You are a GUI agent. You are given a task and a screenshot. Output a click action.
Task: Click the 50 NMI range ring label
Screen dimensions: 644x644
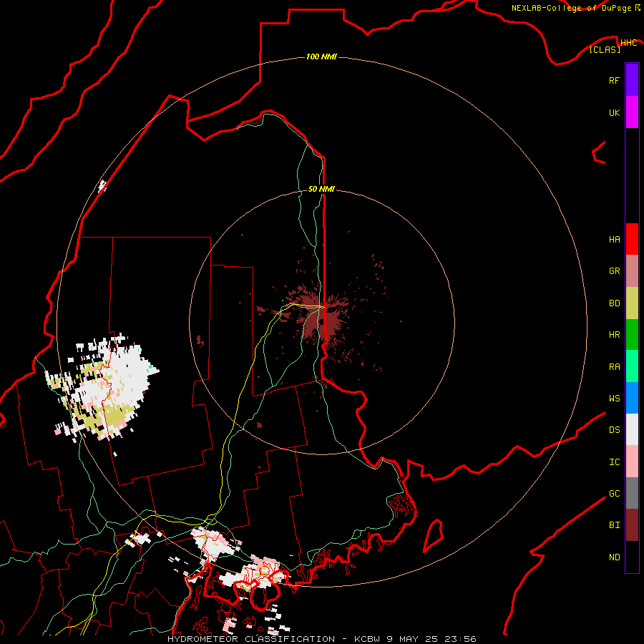[321, 189]
